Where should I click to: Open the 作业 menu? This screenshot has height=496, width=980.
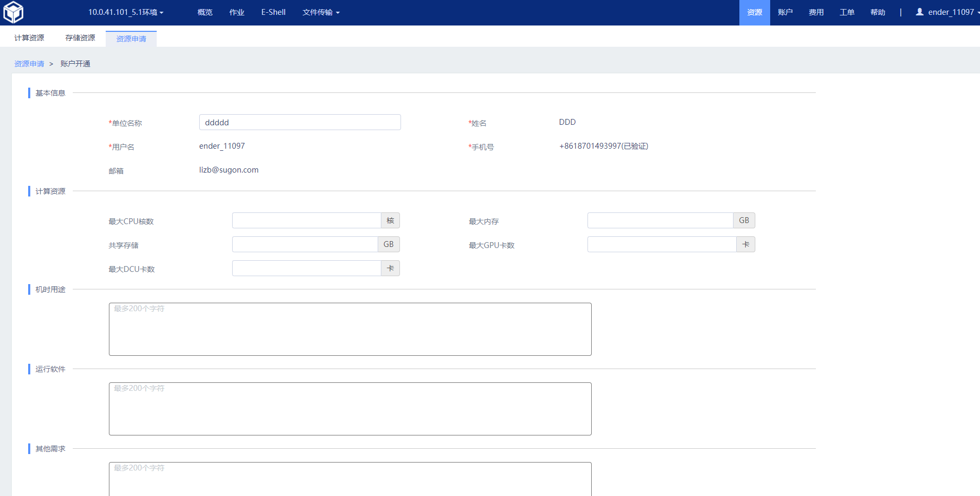click(236, 12)
